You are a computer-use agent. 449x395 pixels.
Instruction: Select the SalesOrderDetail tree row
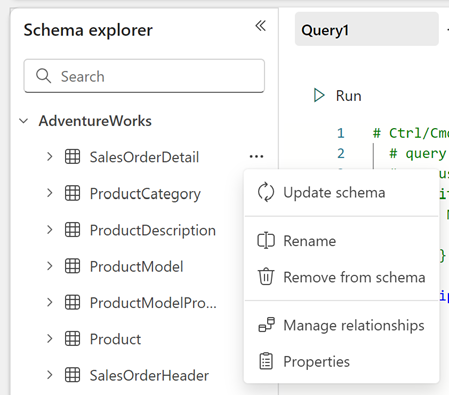[144, 157]
